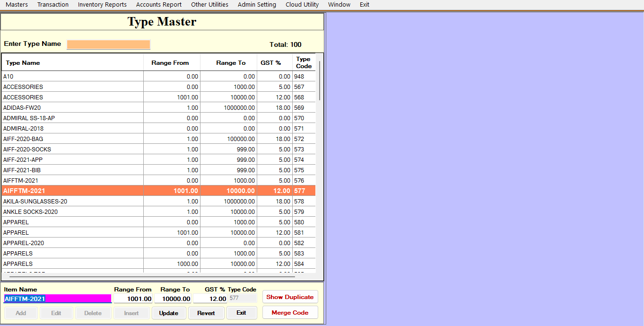
Task: Select the AKILA-SUNGLASSES-20 row
Action: tap(71, 202)
